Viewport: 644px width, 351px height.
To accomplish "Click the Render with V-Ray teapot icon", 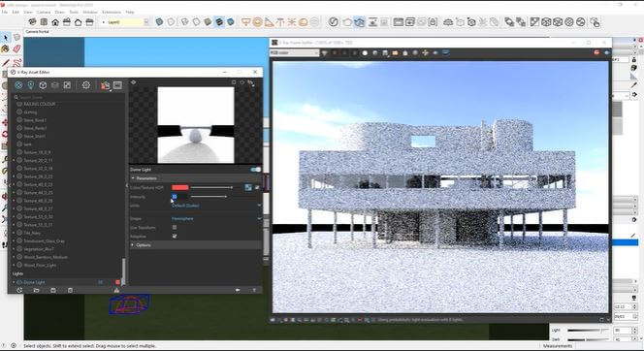I will [x=106, y=85].
